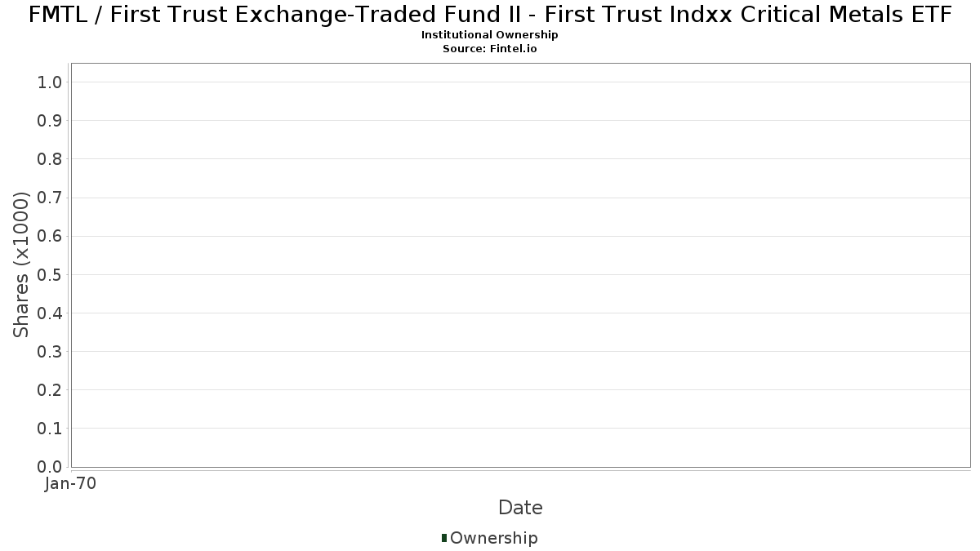Click the Shares (x1000) y-axis title
The image size is (980, 551).
click(22, 264)
